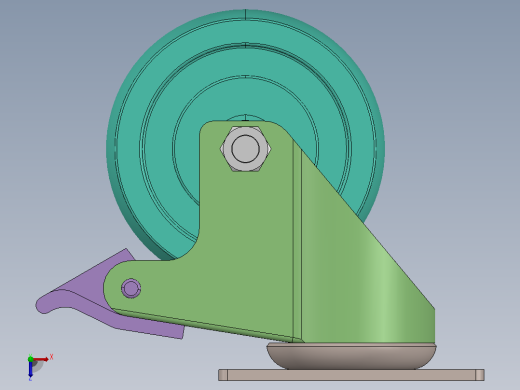The image size is (520, 390).
Task: Click the XYZ coordinate axis triad
Action: tap(39, 367)
